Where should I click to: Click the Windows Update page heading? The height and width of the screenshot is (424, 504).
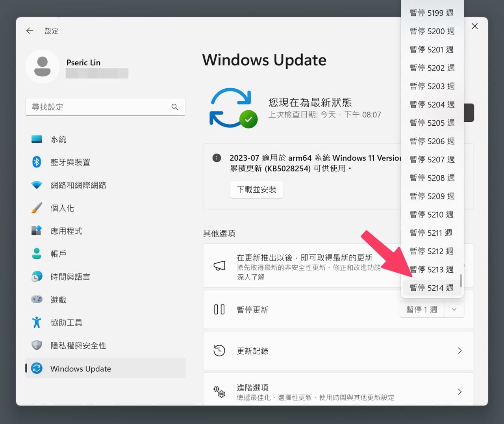264,60
